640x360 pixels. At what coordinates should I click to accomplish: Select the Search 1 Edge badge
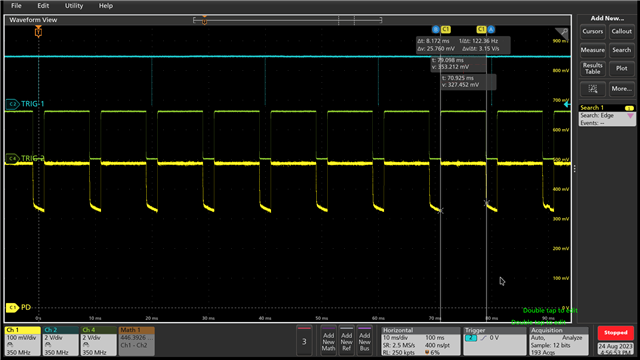pos(607,115)
